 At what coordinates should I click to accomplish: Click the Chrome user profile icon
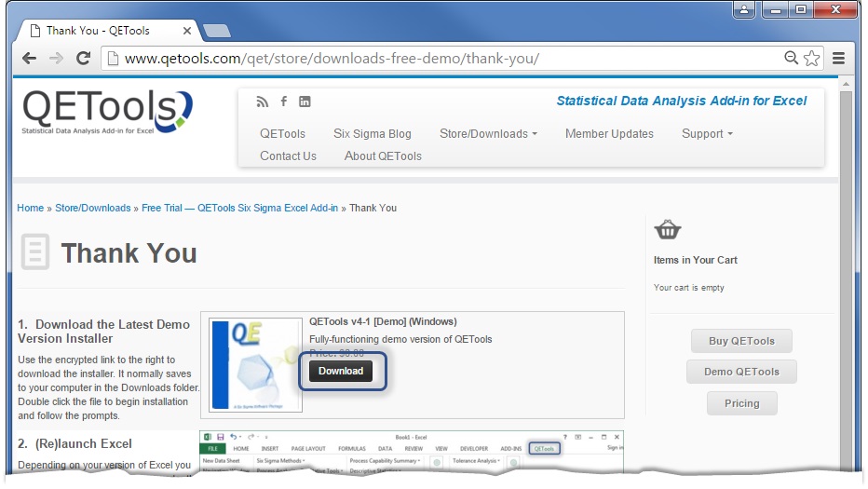point(744,9)
